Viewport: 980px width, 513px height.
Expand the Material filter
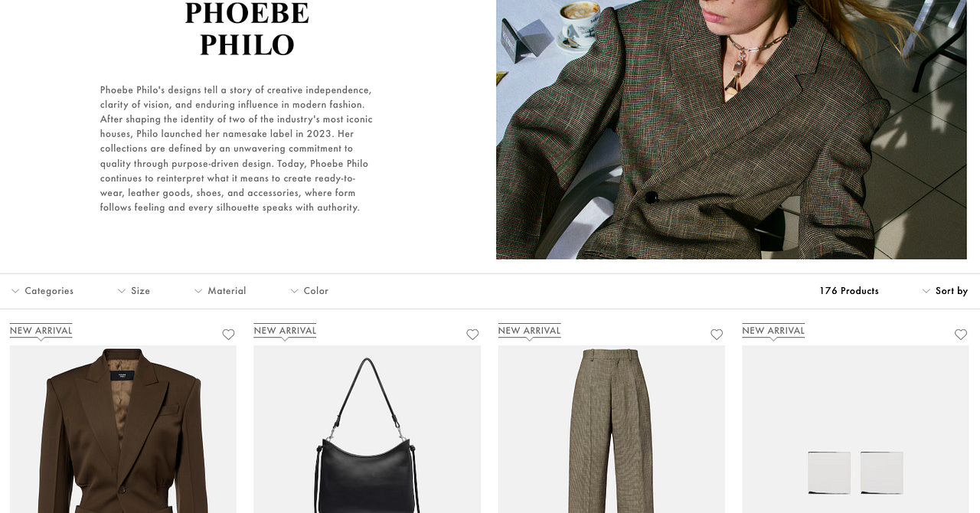tap(220, 291)
